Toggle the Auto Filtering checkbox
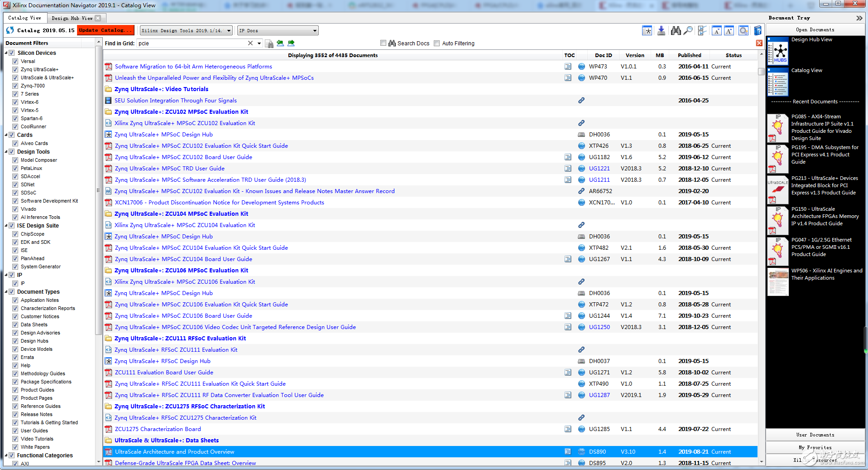Screen dimensions: 868x470 point(437,43)
